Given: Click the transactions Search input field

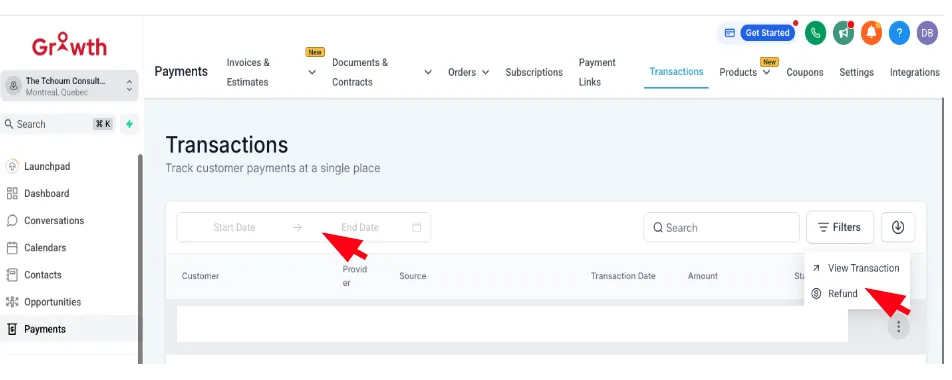Looking at the screenshot, I should 721,228.
